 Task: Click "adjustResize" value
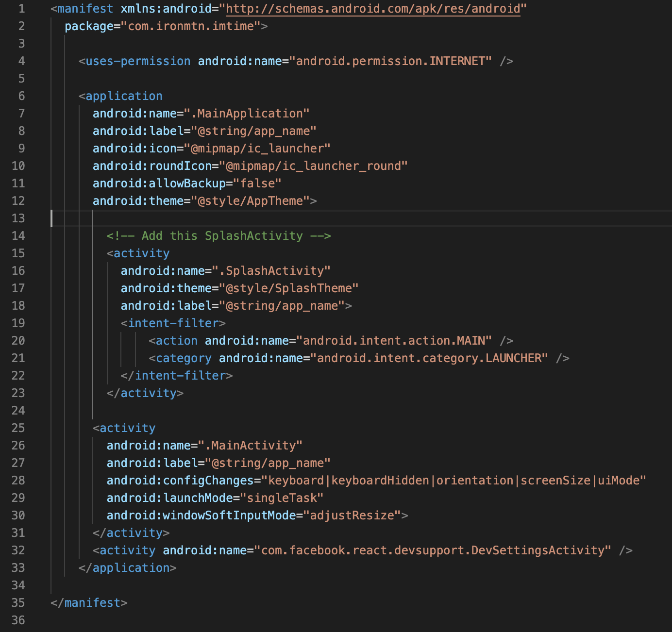(352, 516)
